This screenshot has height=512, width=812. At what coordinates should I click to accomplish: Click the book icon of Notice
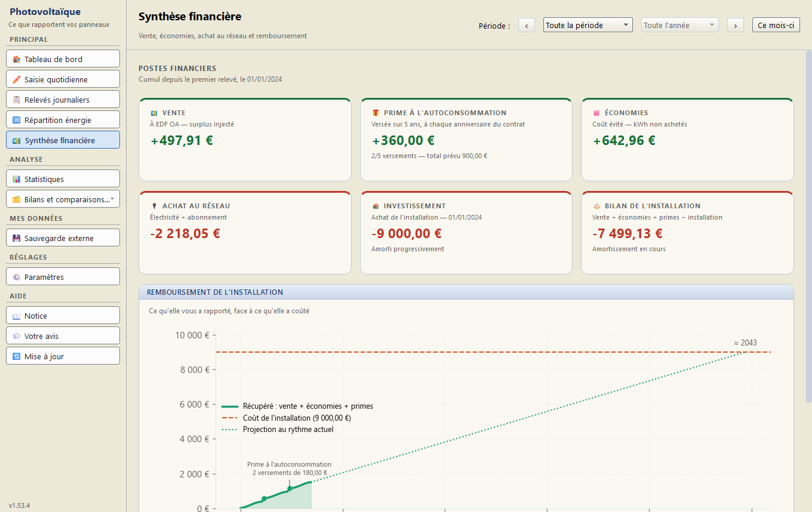click(x=17, y=316)
